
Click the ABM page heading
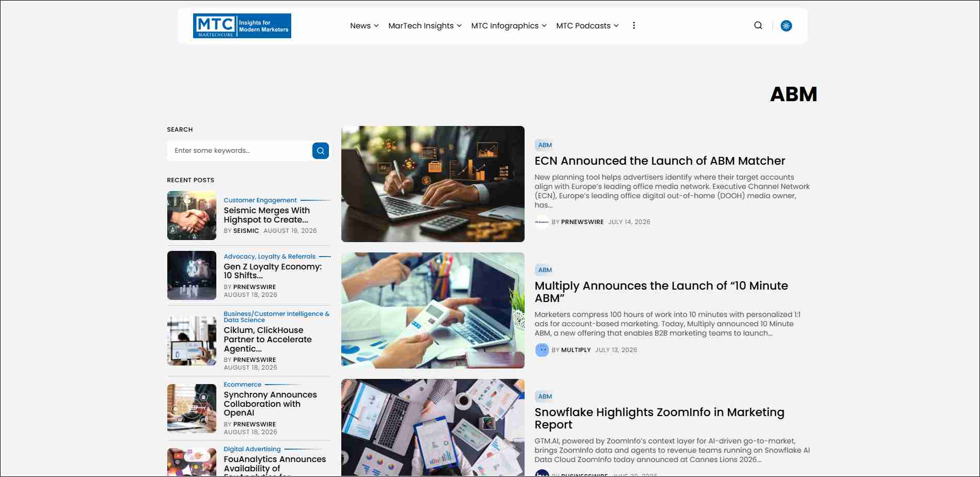(x=794, y=94)
